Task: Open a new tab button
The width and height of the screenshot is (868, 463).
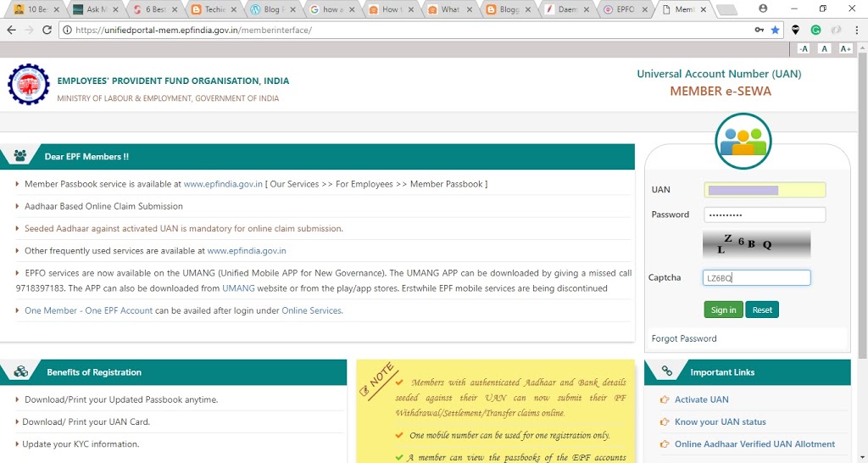Action: (726, 9)
